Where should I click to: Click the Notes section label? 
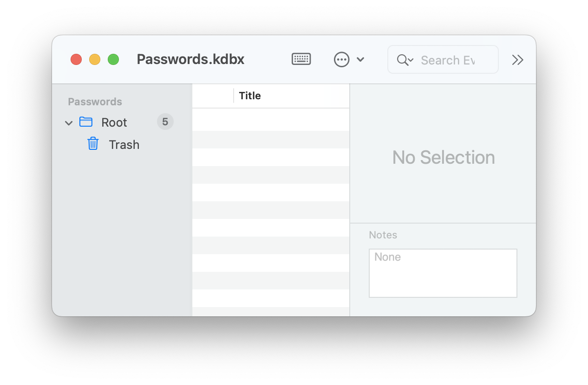tap(383, 235)
